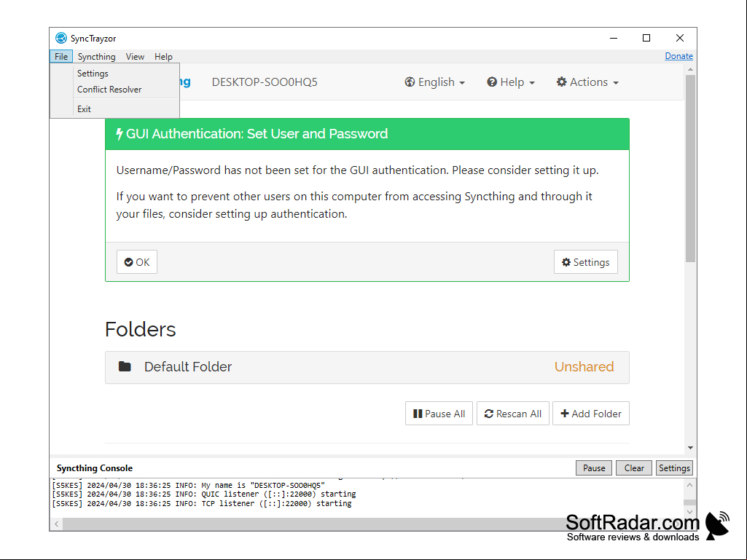Click the web view scroll up arrow
Image resolution: width=747 pixels, height=560 pixels.
point(690,69)
